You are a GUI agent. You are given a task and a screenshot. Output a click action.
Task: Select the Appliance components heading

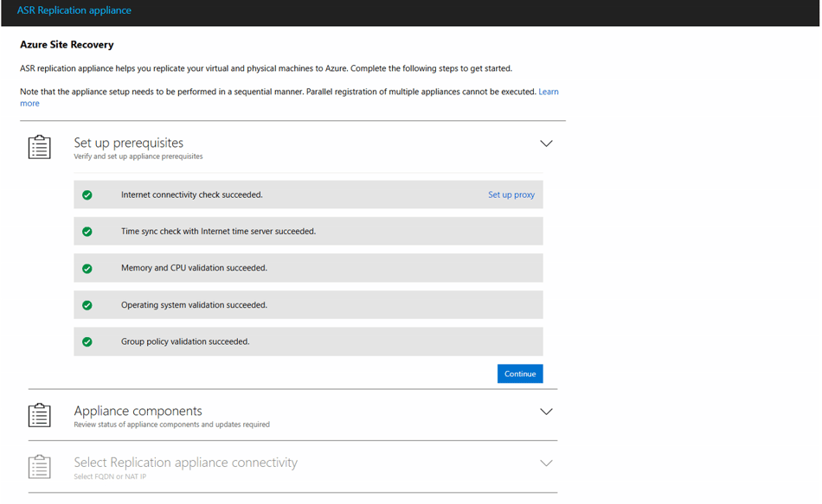point(138,411)
